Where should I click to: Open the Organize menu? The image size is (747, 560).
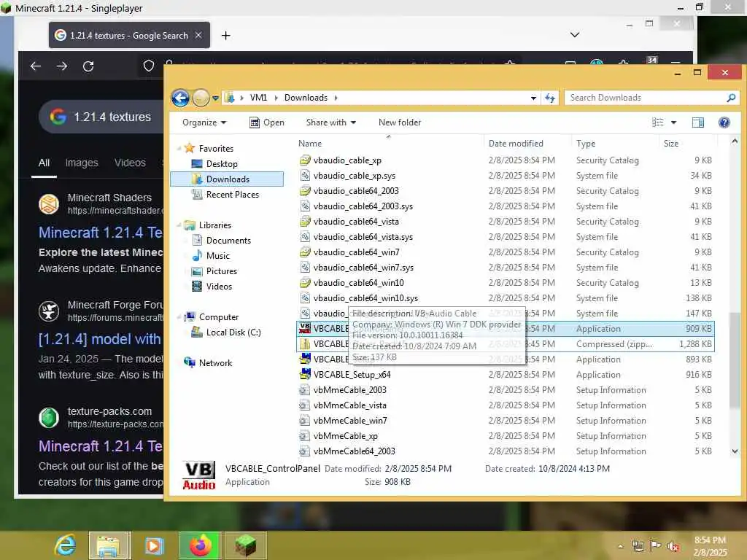pos(204,122)
